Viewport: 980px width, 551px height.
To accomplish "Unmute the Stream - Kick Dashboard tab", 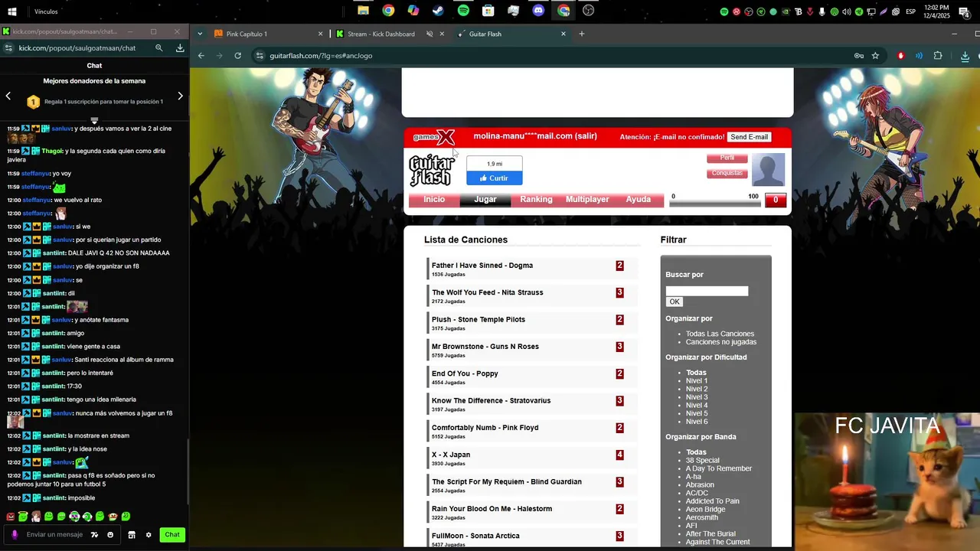I will coord(430,34).
